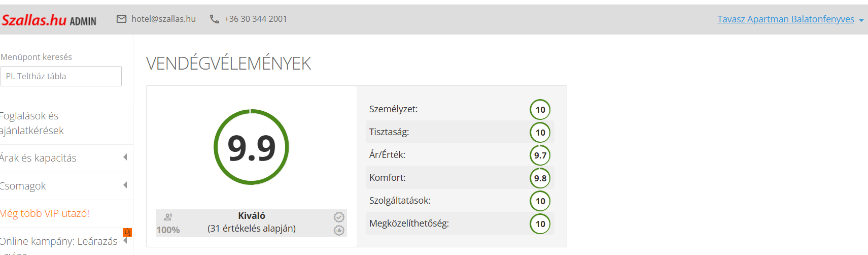Click the guest recommendation person icon
This screenshot has height=255, width=868.
[168, 217]
